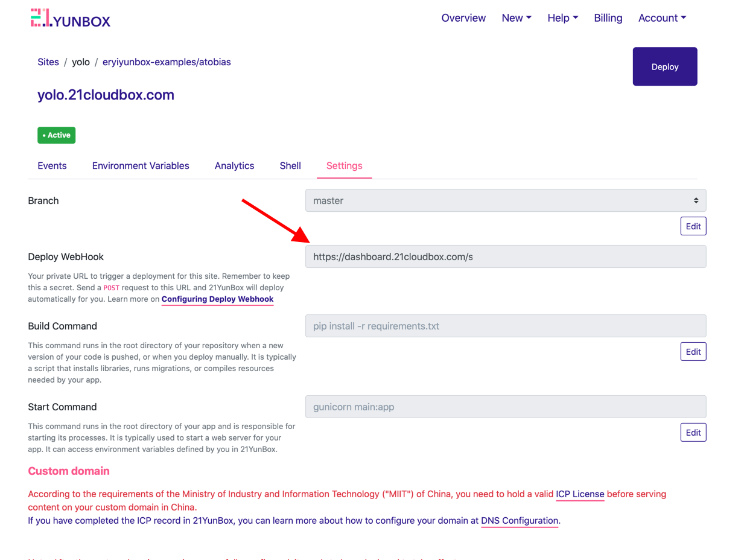The image size is (741, 560).
Task: Open the yolo.21cloudbox.com site link
Action: tap(106, 95)
